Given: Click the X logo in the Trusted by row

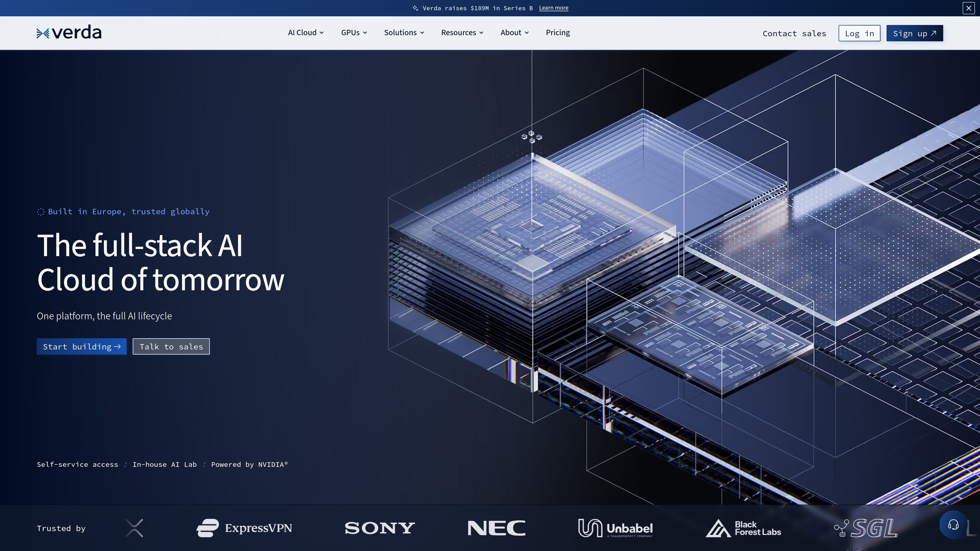Looking at the screenshot, I should (x=134, y=528).
